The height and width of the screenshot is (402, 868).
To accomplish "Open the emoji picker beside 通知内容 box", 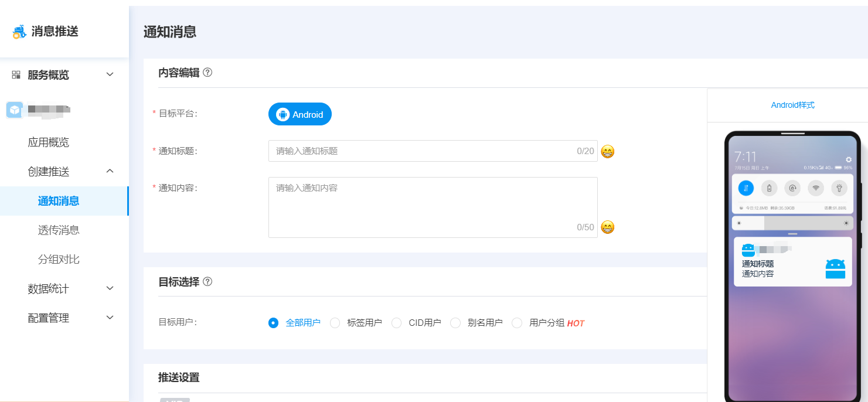I will pos(608,227).
